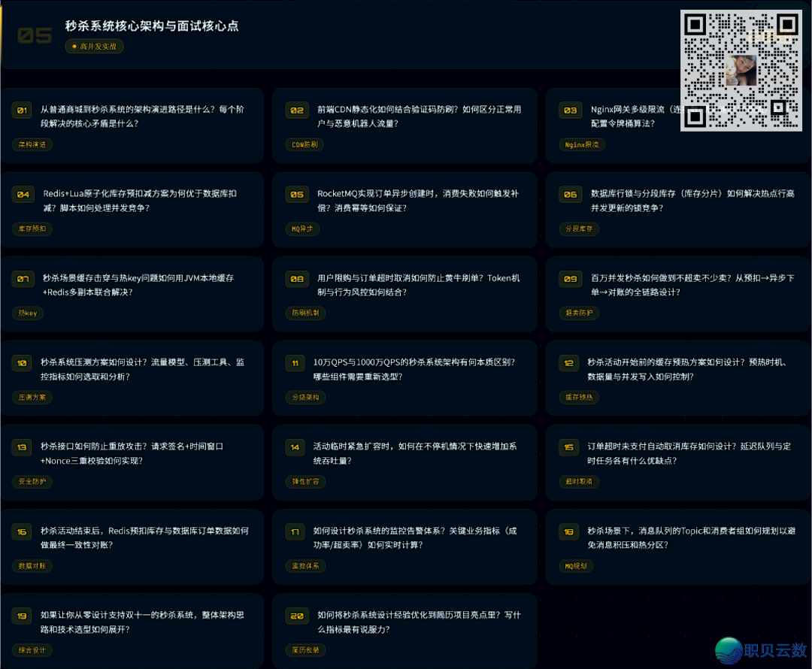Image resolution: width=812 pixels, height=669 pixels.
Task: Enable the 防刷机制 tag on question 08
Action: coord(306,313)
